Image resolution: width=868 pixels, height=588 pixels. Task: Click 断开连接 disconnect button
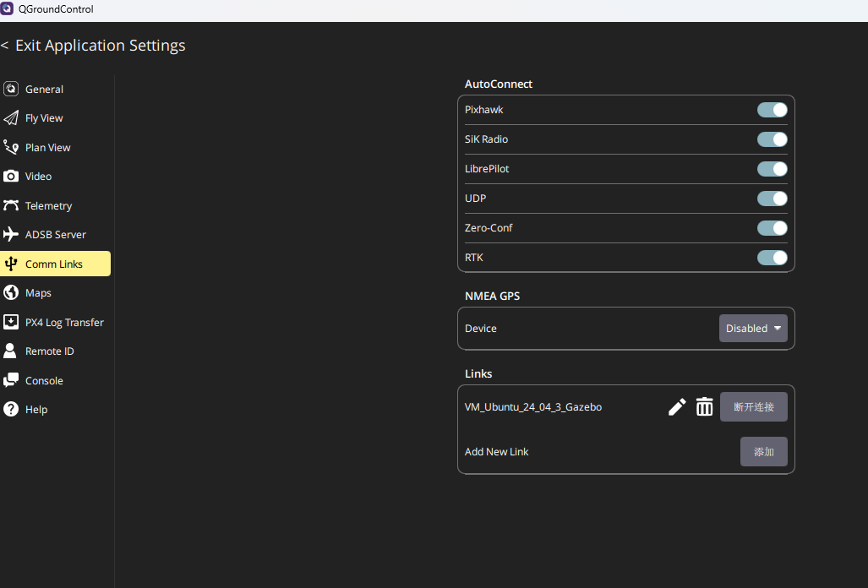point(753,406)
